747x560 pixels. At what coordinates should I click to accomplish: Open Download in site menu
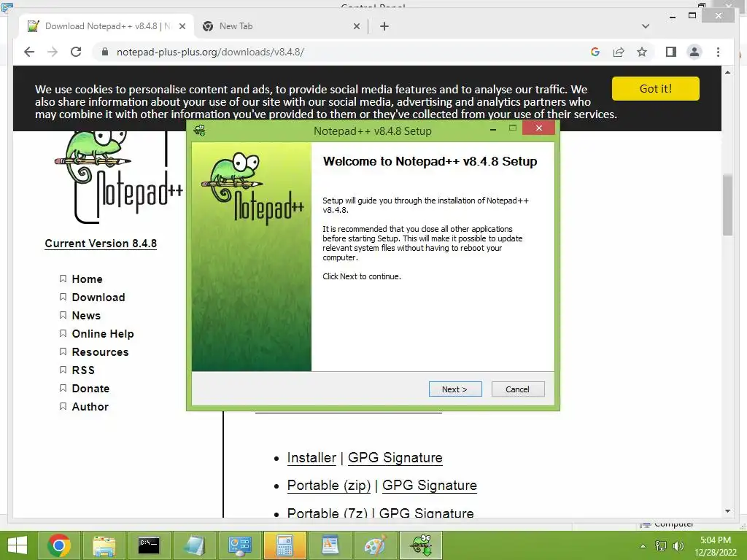(98, 297)
